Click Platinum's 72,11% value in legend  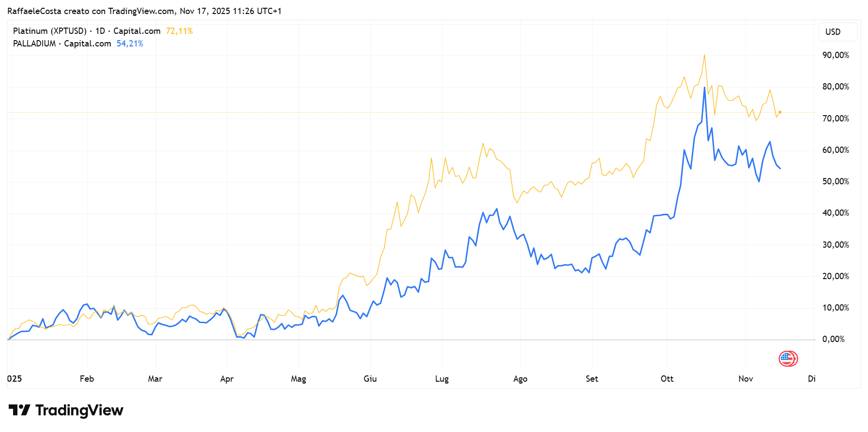[179, 31]
